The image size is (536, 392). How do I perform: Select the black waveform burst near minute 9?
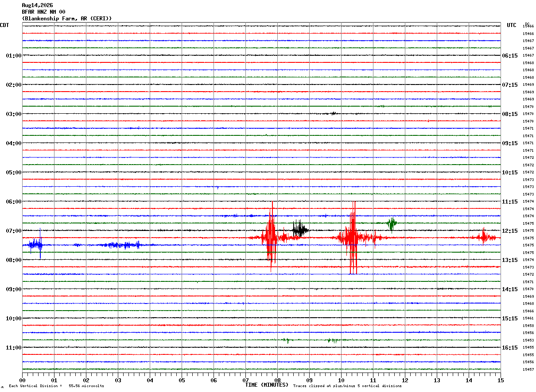[300, 229]
